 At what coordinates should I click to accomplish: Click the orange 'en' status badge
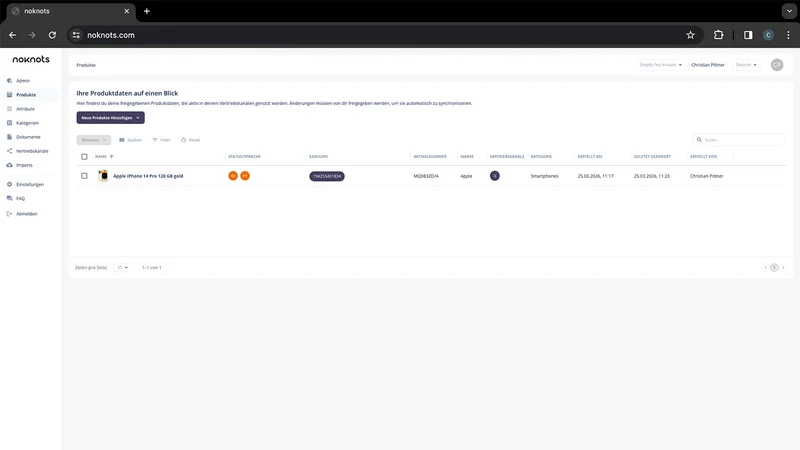(245, 176)
